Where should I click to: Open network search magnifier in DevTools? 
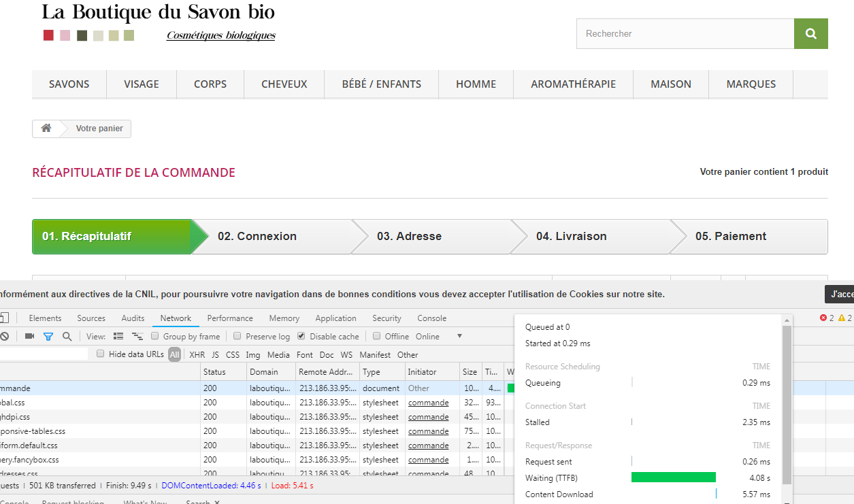click(67, 336)
